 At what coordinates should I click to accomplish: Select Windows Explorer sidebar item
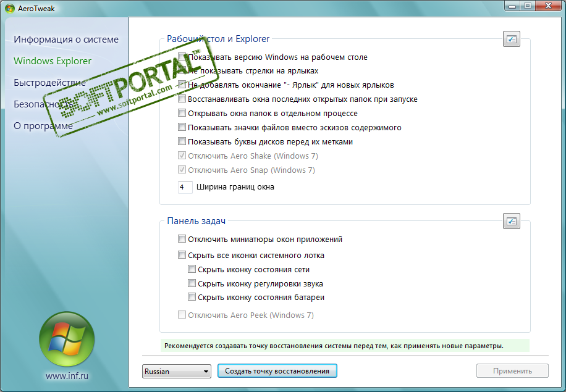53,61
